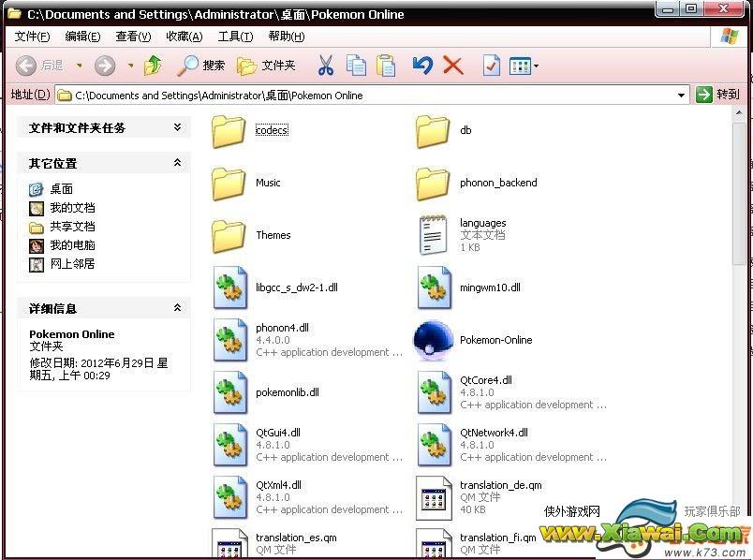Click the Views grid icon
The image size is (753, 560).
(520, 66)
